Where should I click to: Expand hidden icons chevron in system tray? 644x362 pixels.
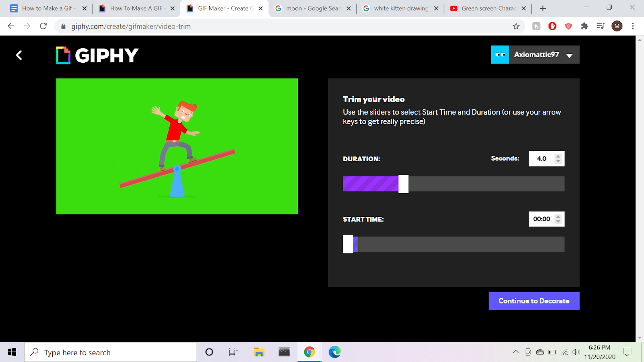click(516, 352)
